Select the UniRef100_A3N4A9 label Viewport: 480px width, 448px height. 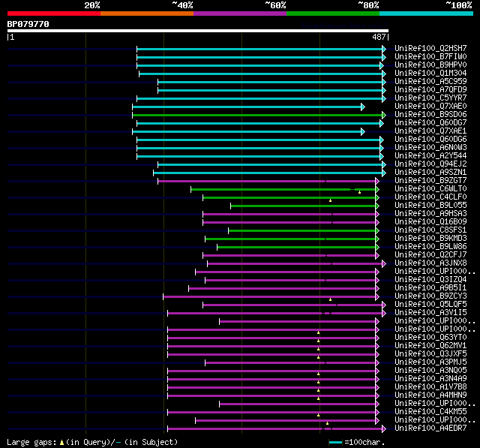tap(430, 379)
